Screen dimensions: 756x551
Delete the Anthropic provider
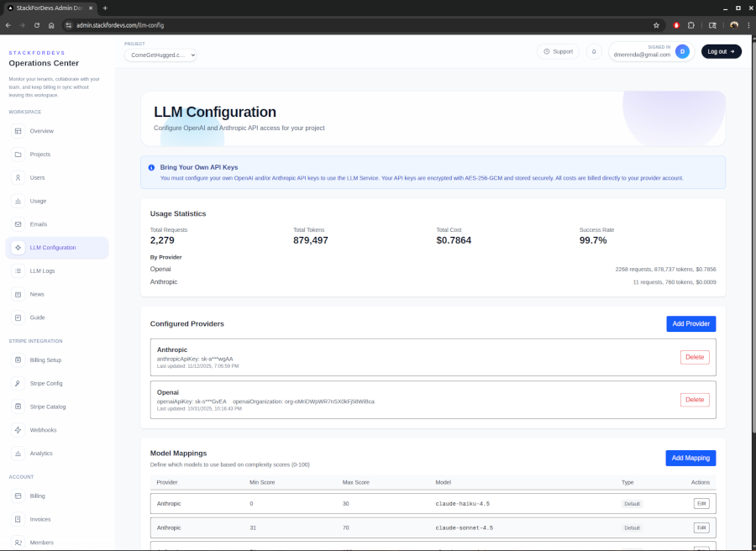(695, 357)
